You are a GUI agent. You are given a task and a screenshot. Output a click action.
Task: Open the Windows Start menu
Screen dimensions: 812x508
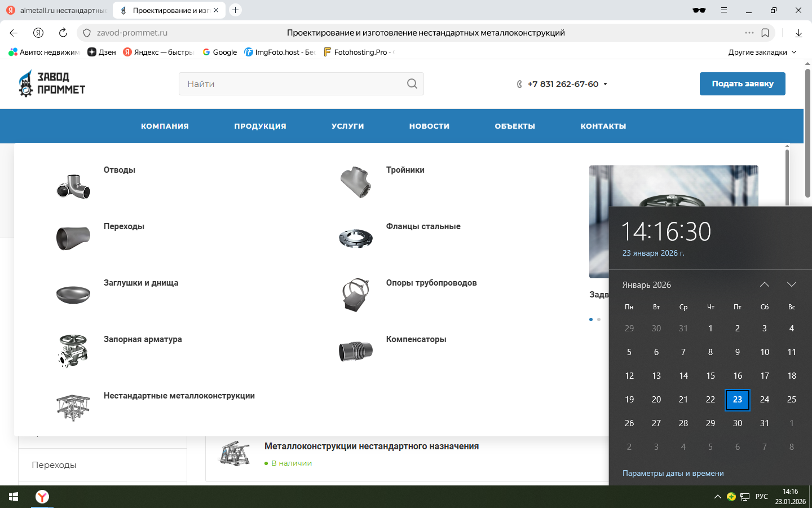[14, 497]
